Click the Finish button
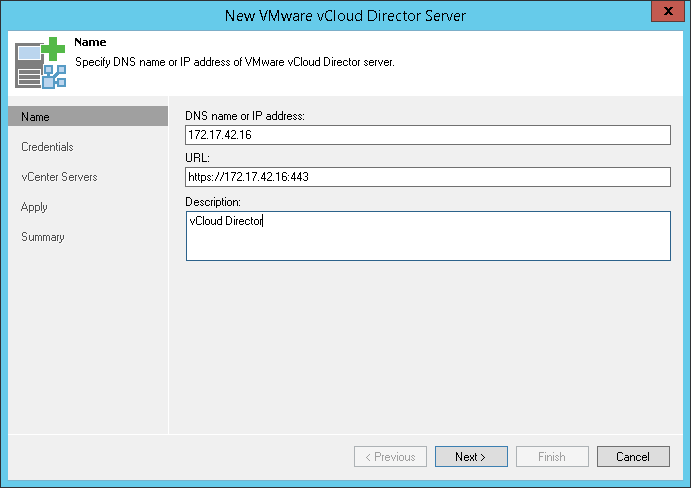Screen dimensions: 691x488 pos(552,457)
